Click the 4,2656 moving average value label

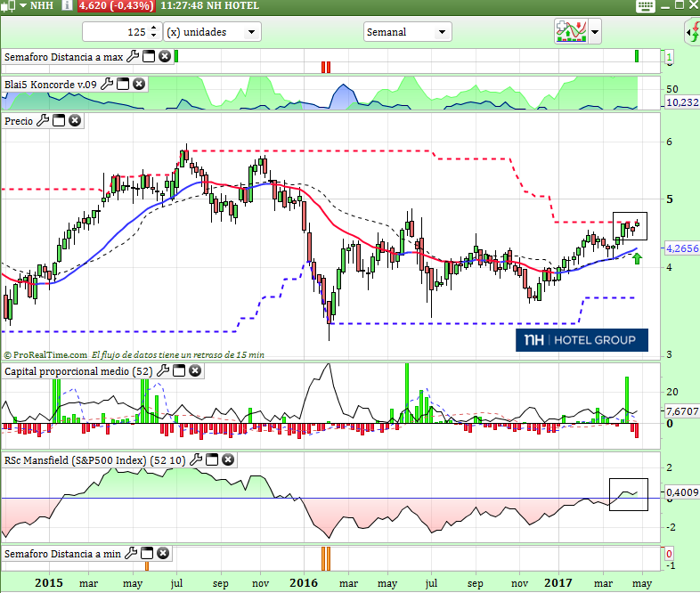click(x=682, y=248)
